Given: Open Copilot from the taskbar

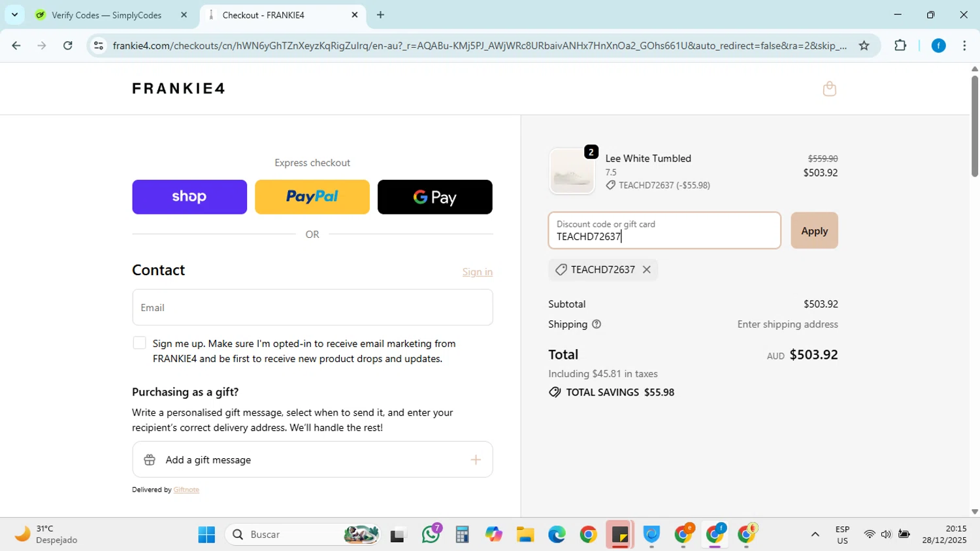Looking at the screenshot, I should (494, 535).
